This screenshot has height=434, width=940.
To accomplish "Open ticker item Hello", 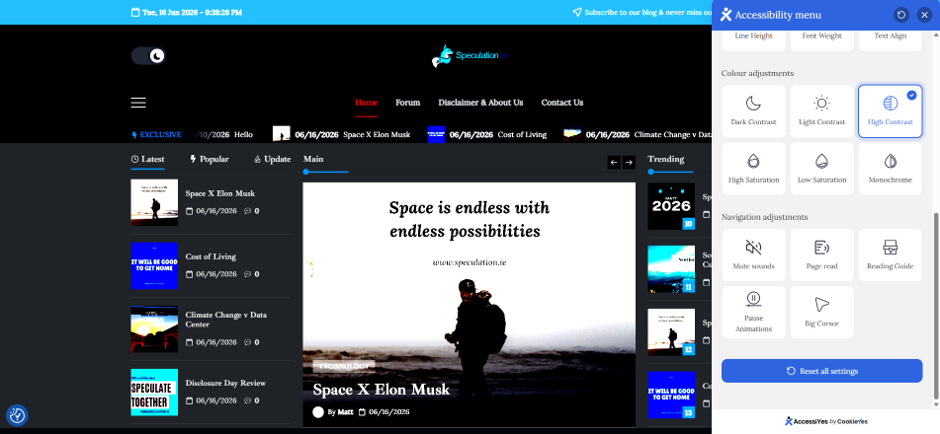I will 243,135.
